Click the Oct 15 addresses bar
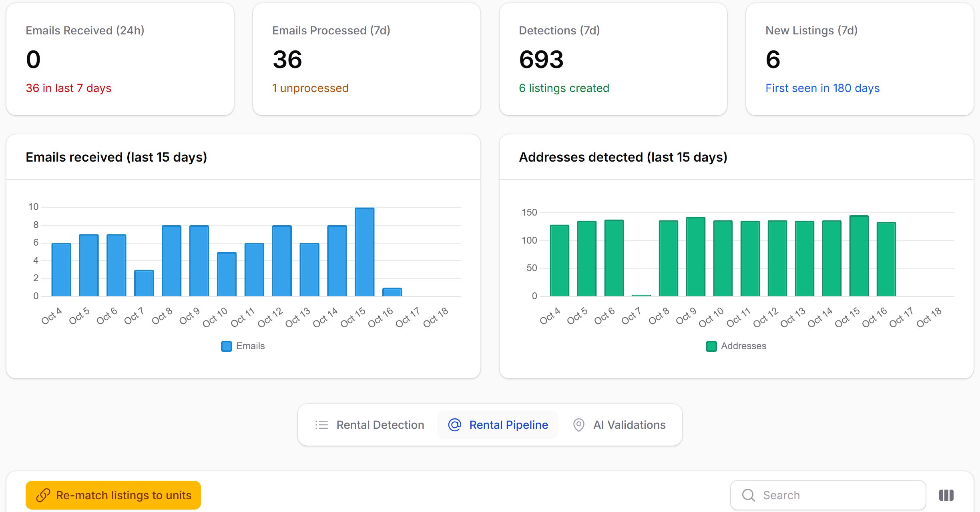980x512 pixels. (859, 256)
